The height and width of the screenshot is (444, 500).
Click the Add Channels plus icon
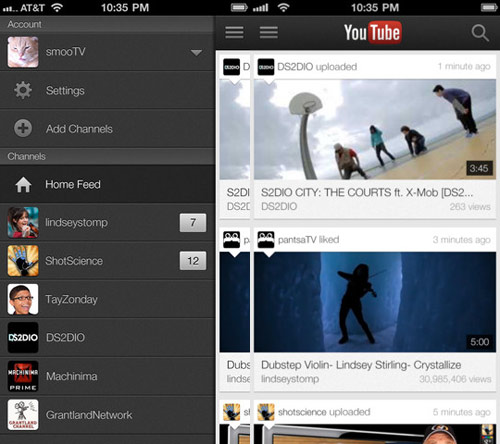click(23, 128)
